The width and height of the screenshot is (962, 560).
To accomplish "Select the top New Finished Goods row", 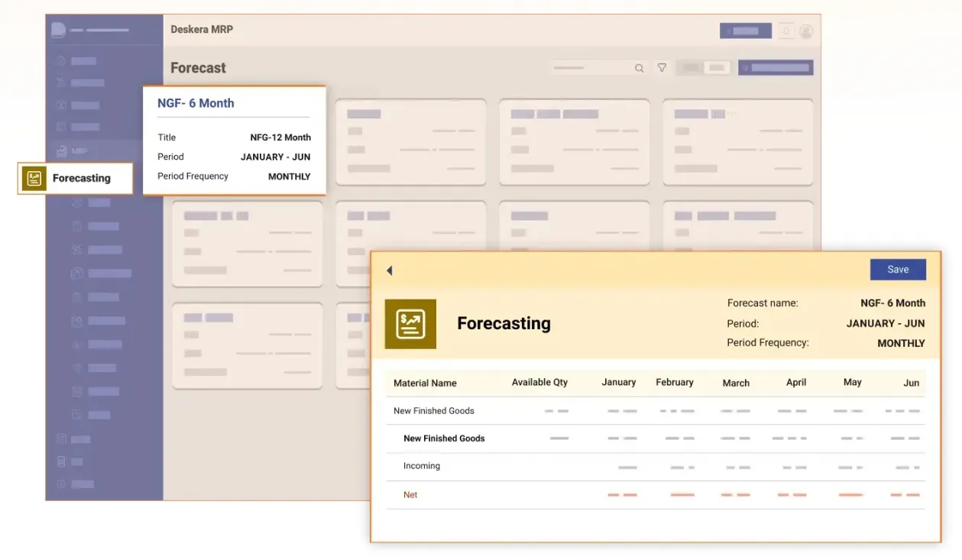I will pos(656,411).
